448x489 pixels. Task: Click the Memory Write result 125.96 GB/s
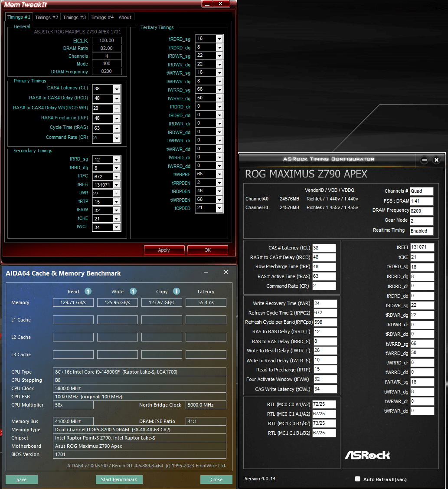tap(118, 302)
